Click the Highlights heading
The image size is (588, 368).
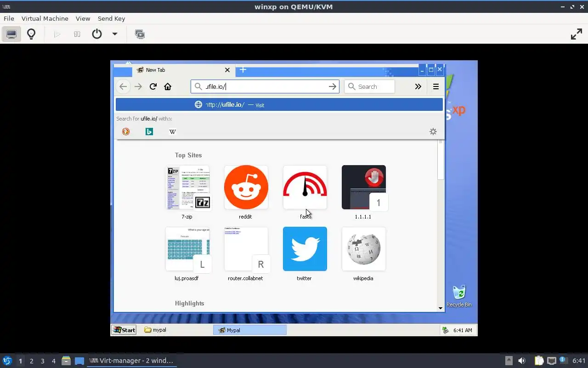click(189, 303)
